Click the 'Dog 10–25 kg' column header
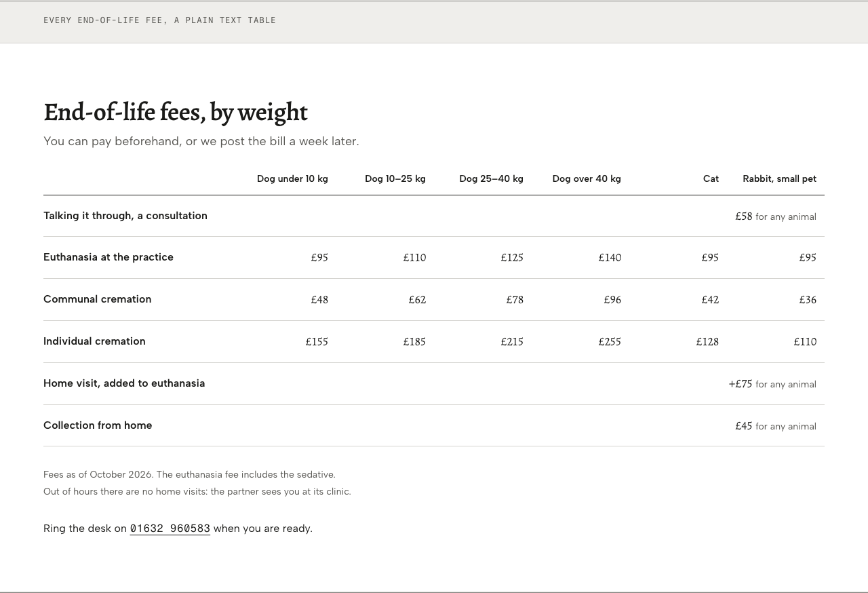The image size is (868, 593). tap(395, 179)
